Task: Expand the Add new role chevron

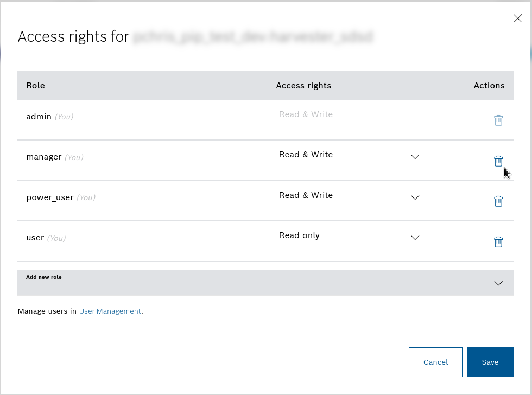Action: point(498,283)
